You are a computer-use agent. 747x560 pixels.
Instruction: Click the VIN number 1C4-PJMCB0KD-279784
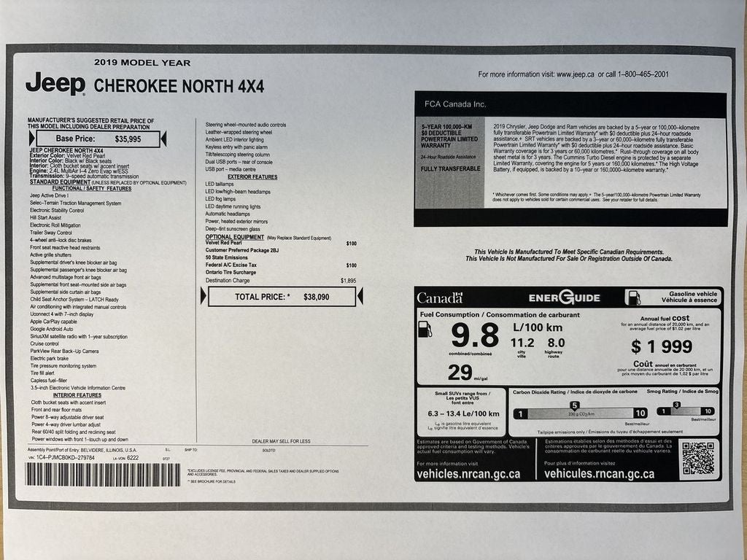65,458
